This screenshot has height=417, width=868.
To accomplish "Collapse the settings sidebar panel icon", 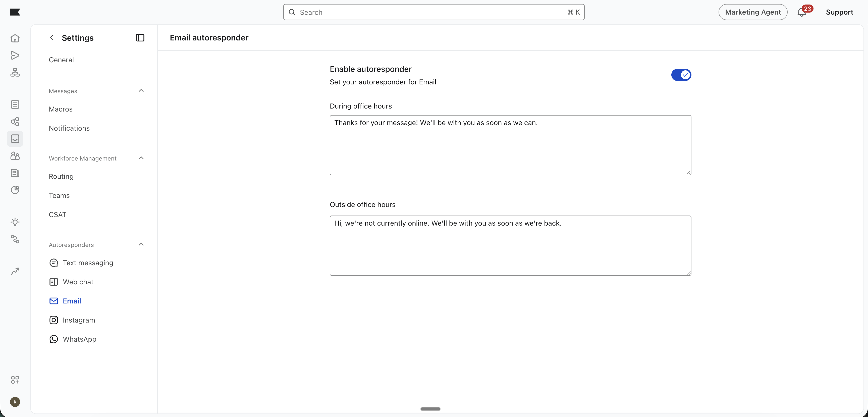I will [140, 38].
